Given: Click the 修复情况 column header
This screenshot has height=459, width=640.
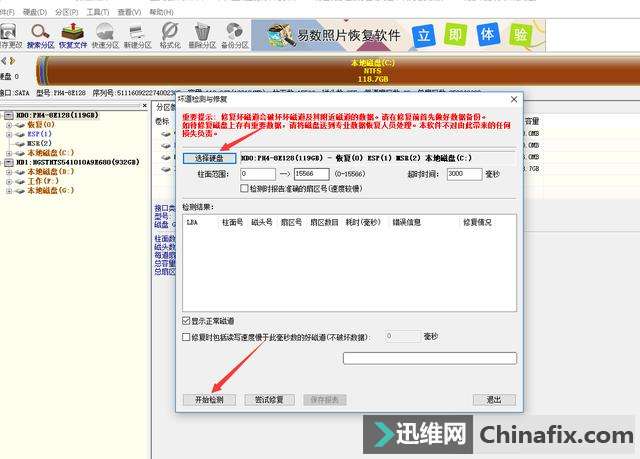Looking at the screenshot, I should click(477, 223).
